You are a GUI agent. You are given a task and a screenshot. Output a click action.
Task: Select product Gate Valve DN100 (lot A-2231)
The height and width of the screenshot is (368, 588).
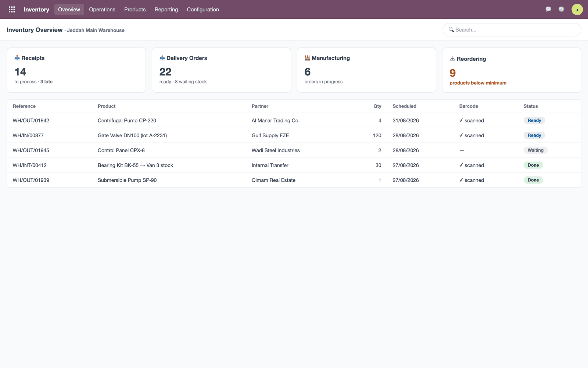click(132, 135)
